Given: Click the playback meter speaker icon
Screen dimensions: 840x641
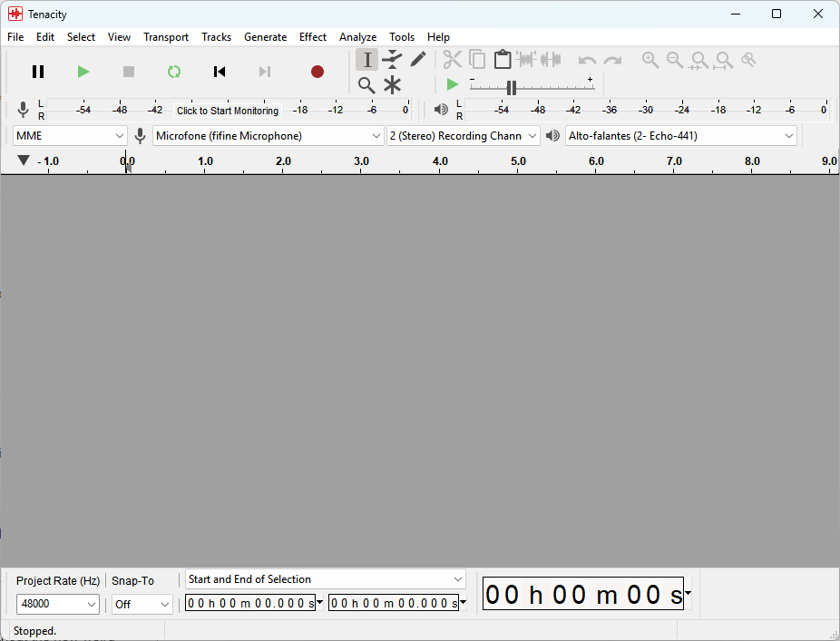Looking at the screenshot, I should [x=441, y=110].
